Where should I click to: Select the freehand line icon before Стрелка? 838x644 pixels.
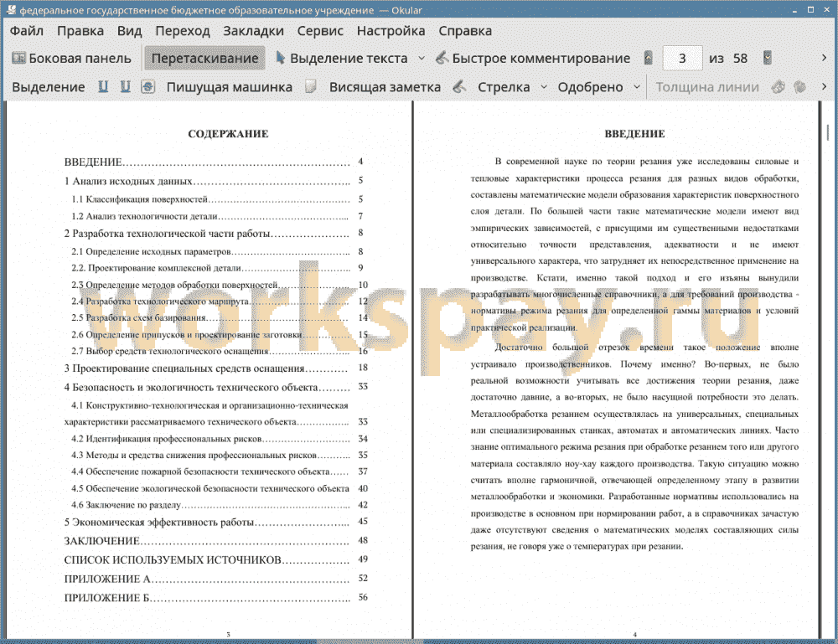coord(459,87)
